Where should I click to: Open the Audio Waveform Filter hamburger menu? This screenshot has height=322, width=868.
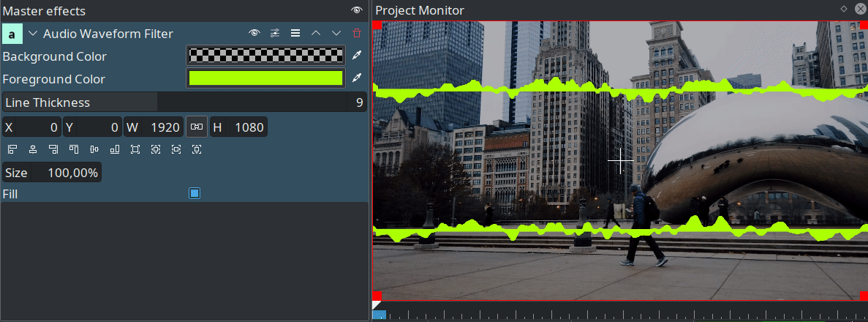click(x=295, y=33)
